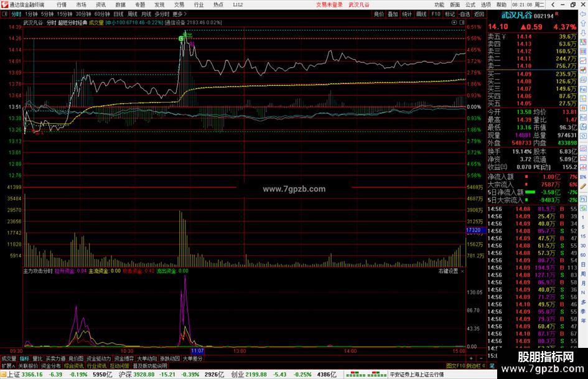The width and height of the screenshot is (588, 379).
Task: Click the 11:07 timeline marker
Action: (197, 351)
